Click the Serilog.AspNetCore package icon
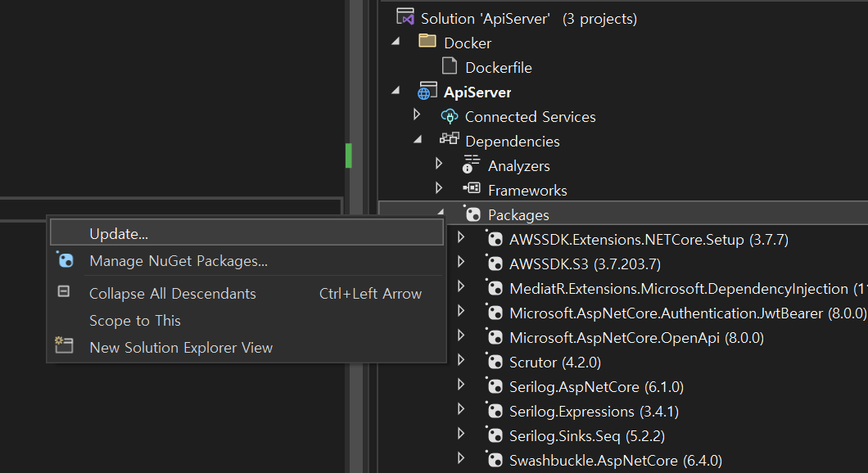The image size is (868, 473). [494, 385]
